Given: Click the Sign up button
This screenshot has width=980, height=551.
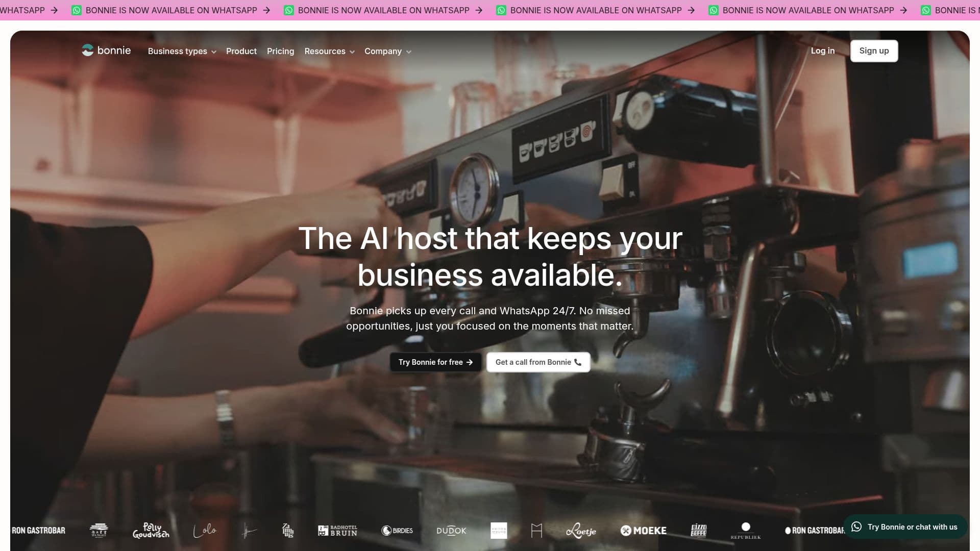Looking at the screenshot, I should (x=874, y=51).
